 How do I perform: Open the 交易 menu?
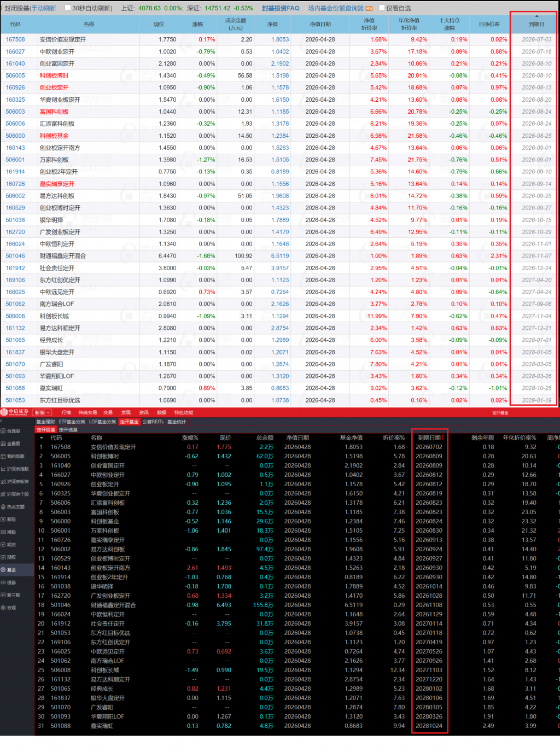108,412
